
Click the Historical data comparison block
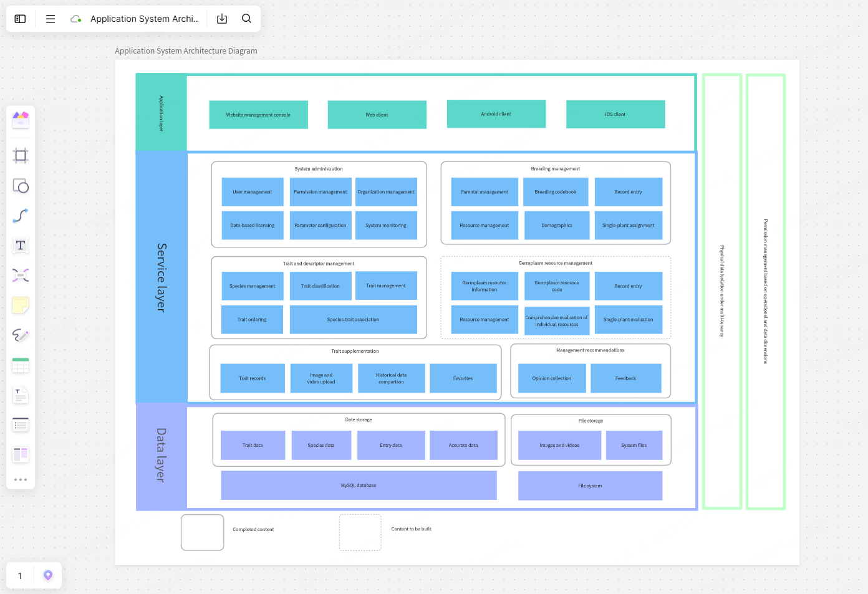pos(392,378)
